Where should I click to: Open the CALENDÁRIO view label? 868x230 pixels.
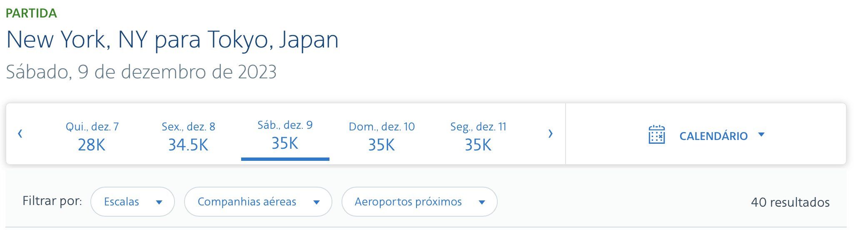point(713,136)
